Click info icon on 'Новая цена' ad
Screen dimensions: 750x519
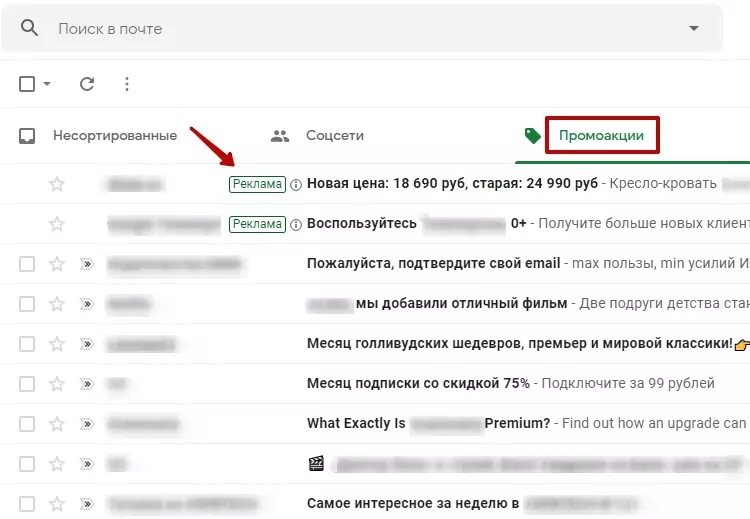[x=296, y=184]
